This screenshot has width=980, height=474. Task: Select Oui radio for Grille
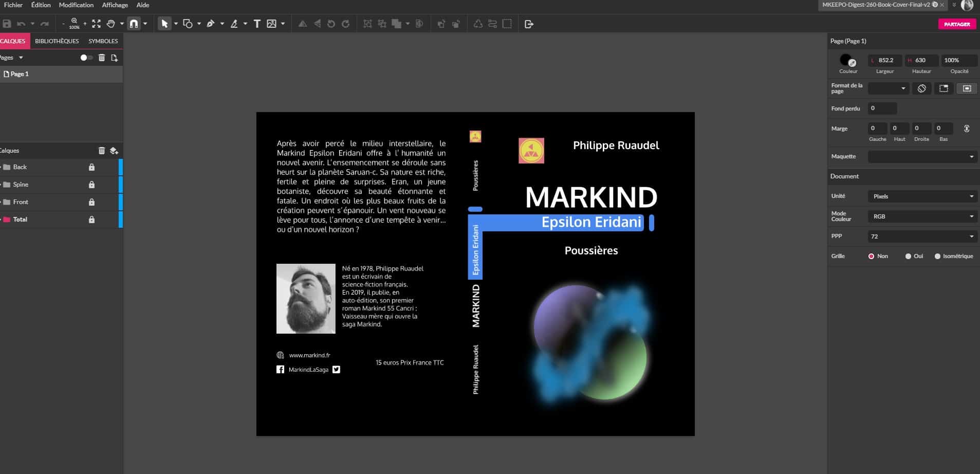[x=908, y=256]
